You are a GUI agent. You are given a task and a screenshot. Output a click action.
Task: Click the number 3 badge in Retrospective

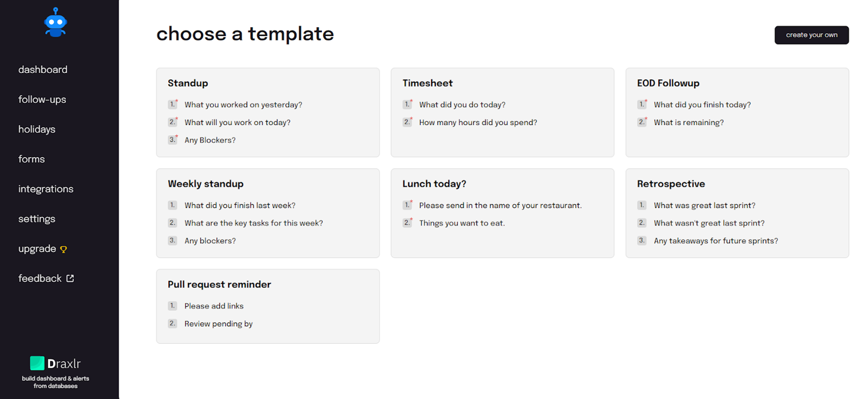point(642,240)
